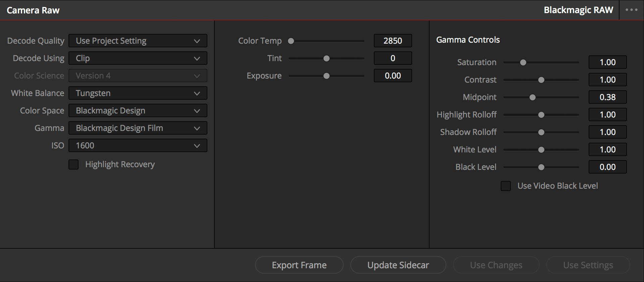Open the Color Space dropdown

[138, 111]
